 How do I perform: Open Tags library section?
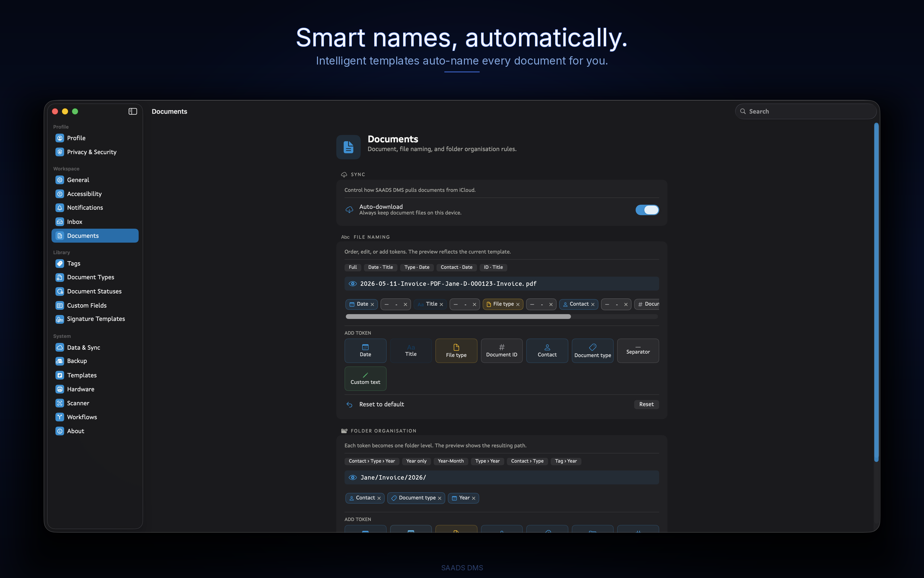pos(95,263)
